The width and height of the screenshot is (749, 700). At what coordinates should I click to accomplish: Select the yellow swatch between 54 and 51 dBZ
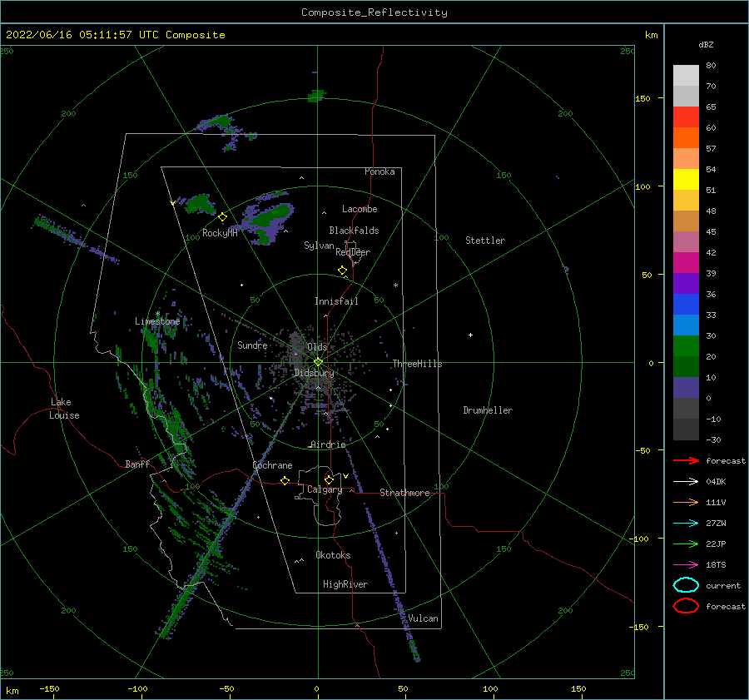(686, 180)
